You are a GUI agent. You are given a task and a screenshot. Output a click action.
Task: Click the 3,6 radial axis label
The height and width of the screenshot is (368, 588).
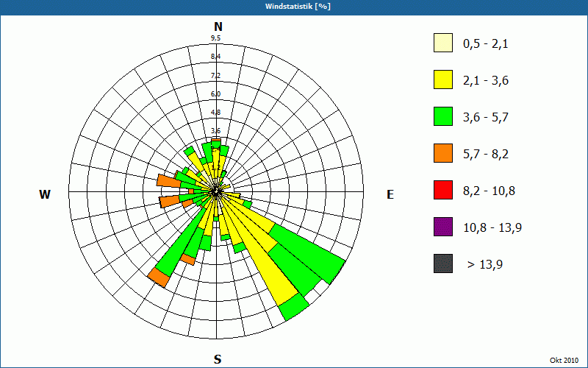(x=215, y=131)
